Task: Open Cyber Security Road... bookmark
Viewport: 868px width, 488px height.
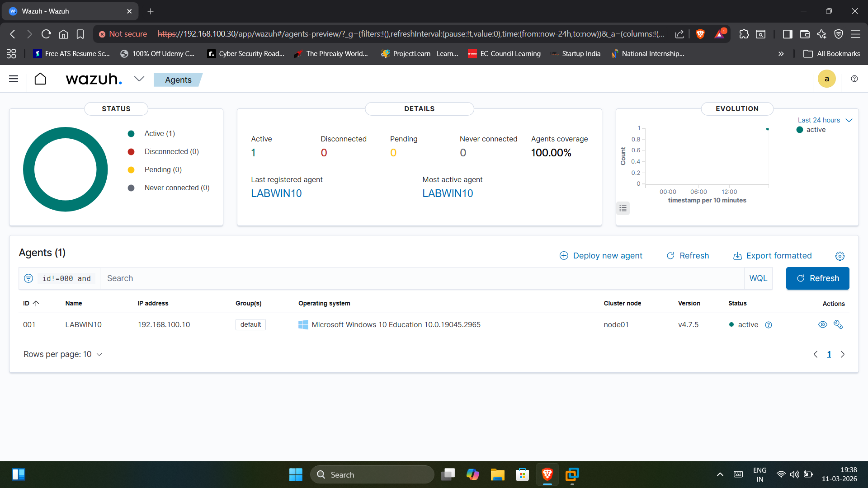Action: [x=246, y=54]
